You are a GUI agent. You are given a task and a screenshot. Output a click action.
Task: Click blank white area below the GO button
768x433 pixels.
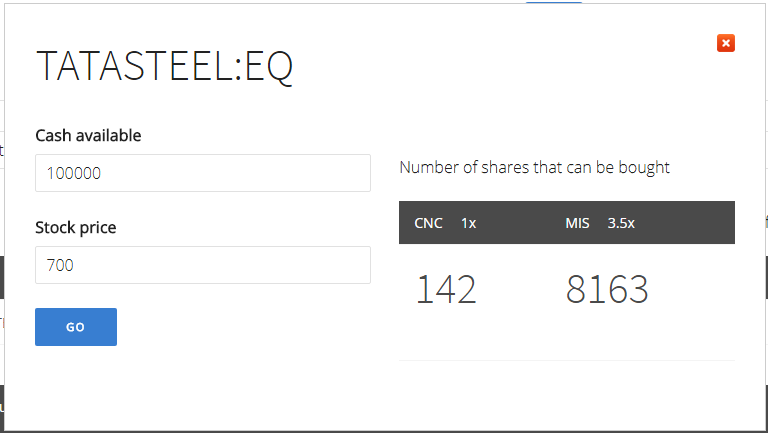tap(147, 387)
